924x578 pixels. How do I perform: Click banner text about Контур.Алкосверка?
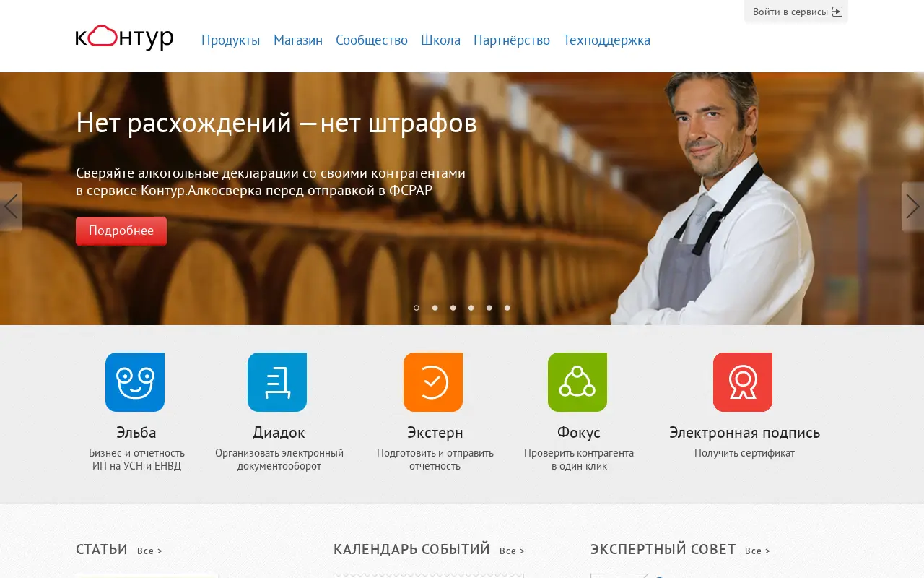click(271, 182)
